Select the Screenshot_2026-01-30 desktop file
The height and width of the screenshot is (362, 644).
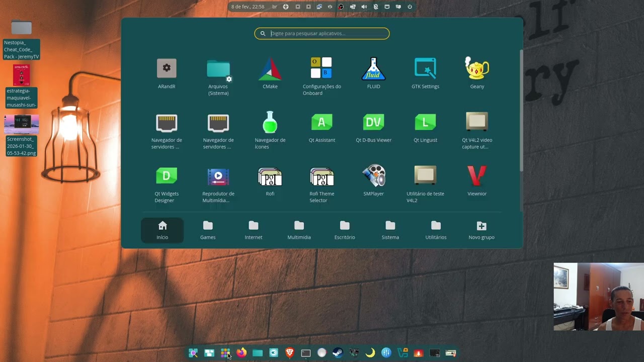point(21,136)
